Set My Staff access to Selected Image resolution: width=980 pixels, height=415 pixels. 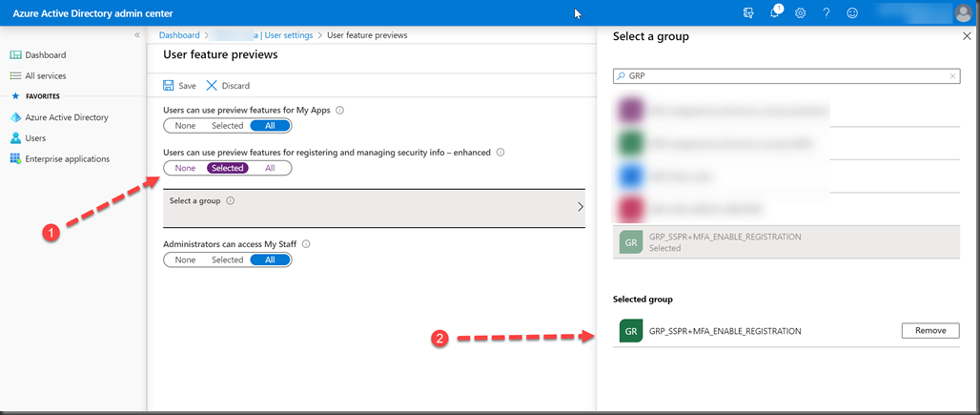tap(227, 259)
